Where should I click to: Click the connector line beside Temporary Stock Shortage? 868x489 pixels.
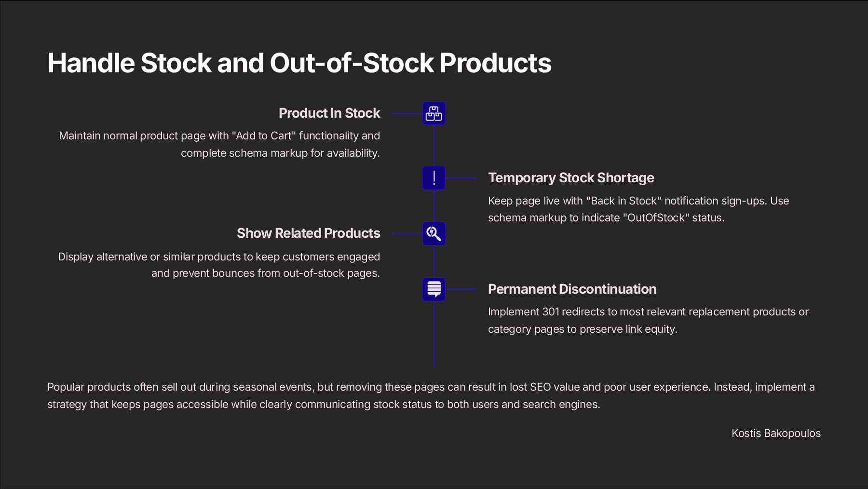pyautogui.click(x=461, y=178)
